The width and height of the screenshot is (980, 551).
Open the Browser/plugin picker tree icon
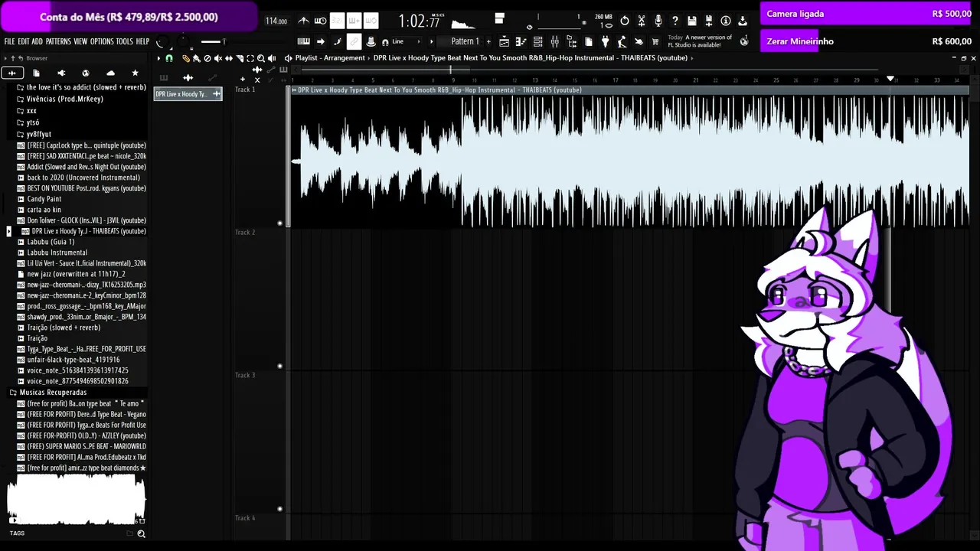(x=571, y=41)
